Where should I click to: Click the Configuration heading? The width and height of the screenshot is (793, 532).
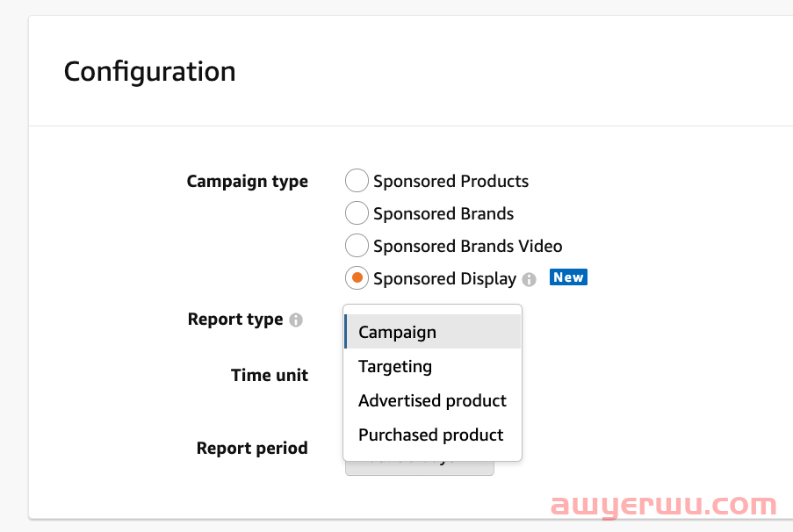click(x=149, y=71)
